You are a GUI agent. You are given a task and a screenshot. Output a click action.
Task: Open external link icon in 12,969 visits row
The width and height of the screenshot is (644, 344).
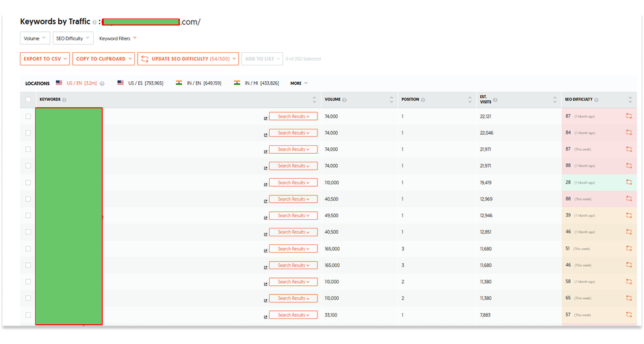[x=265, y=201]
